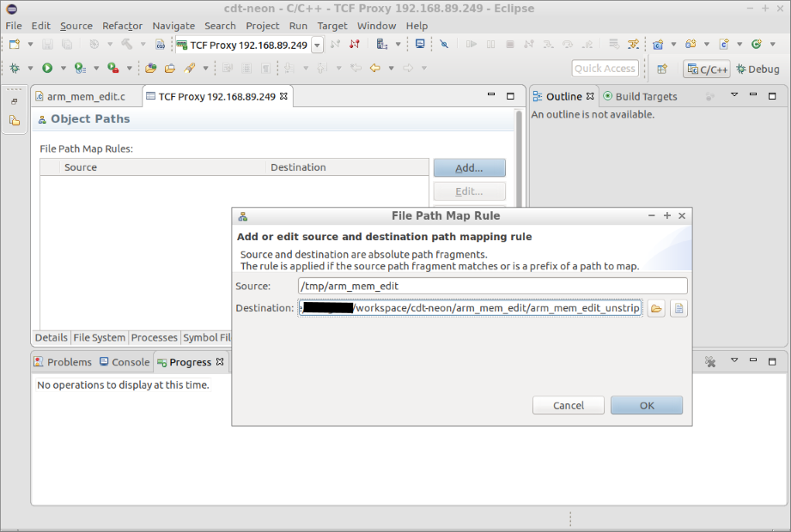Expand new C project dropdown arrow
This screenshot has height=532, width=791.
(673, 45)
